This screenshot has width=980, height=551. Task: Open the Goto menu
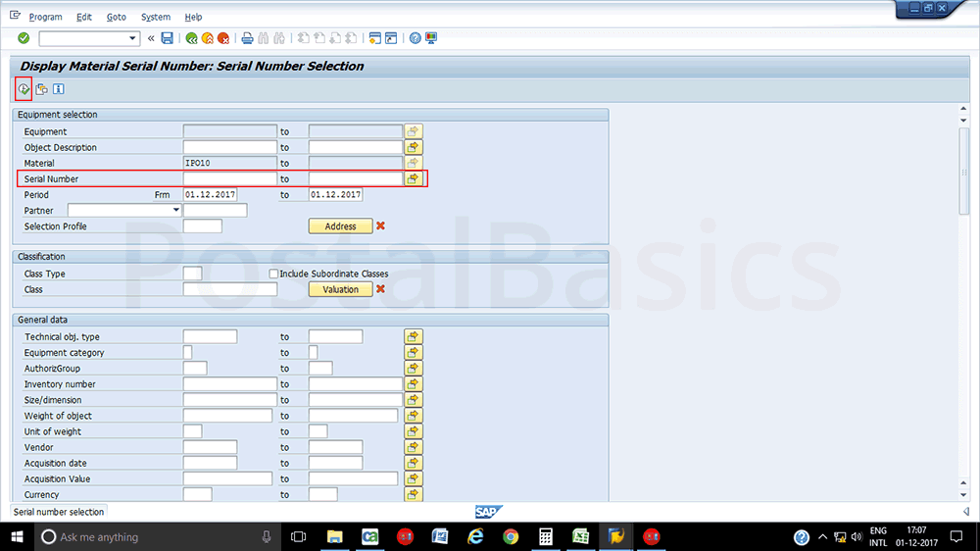pos(116,17)
